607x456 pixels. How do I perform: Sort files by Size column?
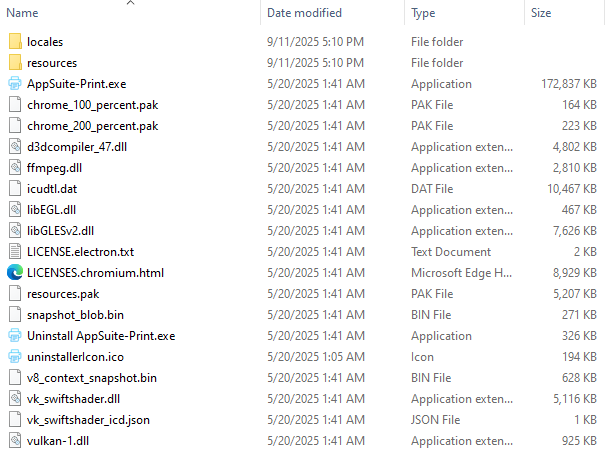541,13
